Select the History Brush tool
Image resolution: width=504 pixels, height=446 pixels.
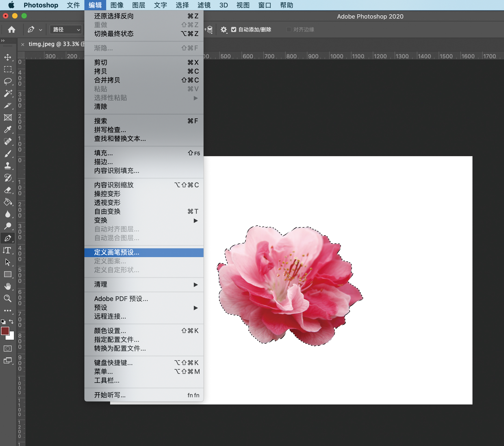tap(8, 178)
